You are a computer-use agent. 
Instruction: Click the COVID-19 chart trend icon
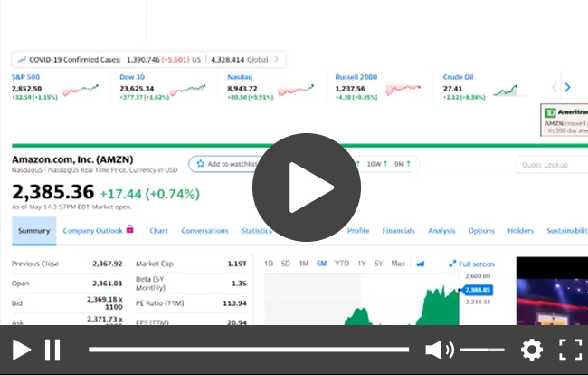click(x=22, y=59)
